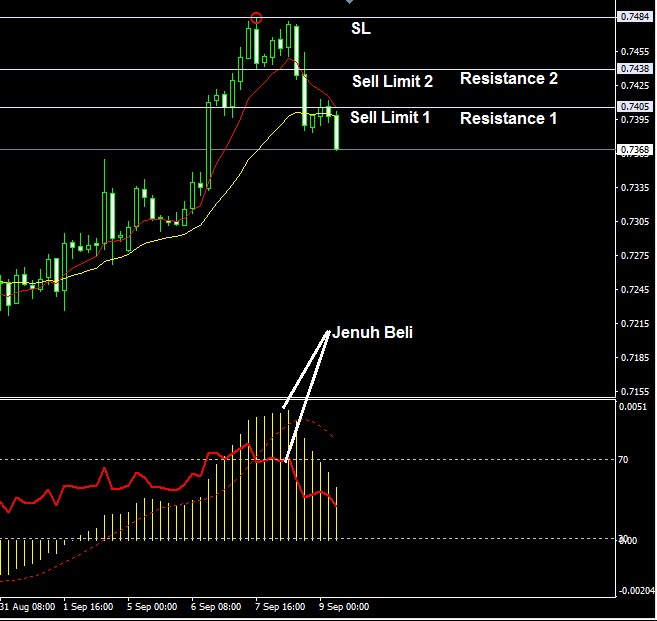Click the 7 Sep 16:00 time label
The width and height of the screenshot is (657, 621).
click(280, 607)
